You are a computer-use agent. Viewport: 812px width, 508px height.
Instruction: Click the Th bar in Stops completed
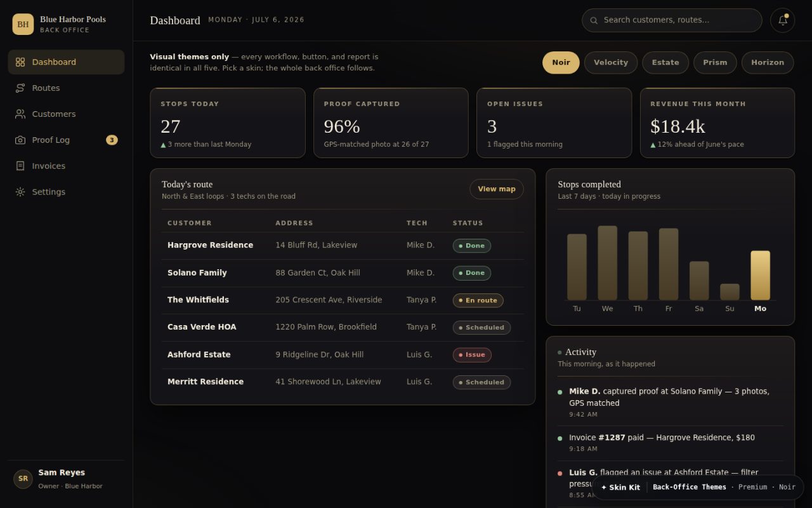coord(638,265)
